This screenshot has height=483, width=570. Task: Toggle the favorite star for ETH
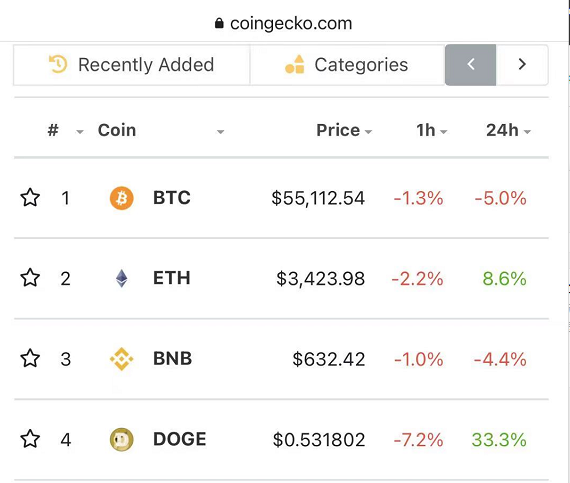(x=30, y=278)
